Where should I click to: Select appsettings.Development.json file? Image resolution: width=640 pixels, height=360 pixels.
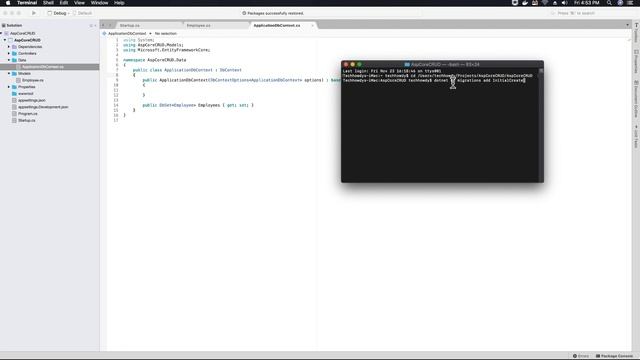[43, 107]
